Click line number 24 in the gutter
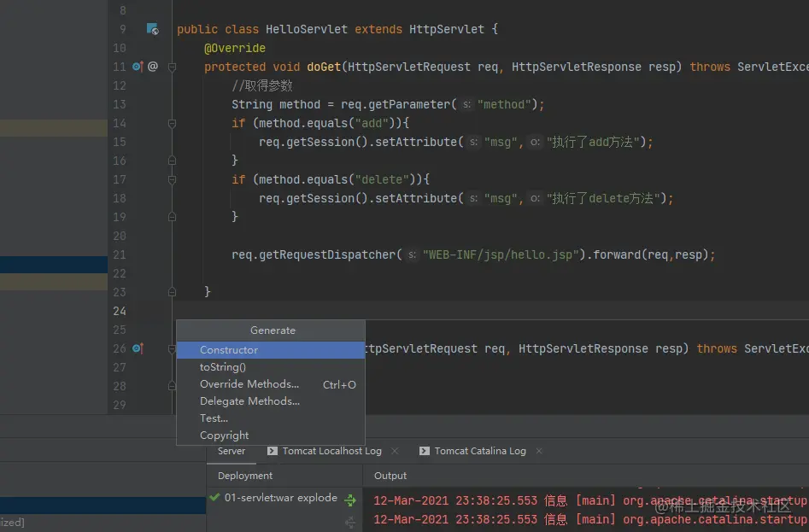Screen dimensions: 809x532 click(x=120, y=311)
